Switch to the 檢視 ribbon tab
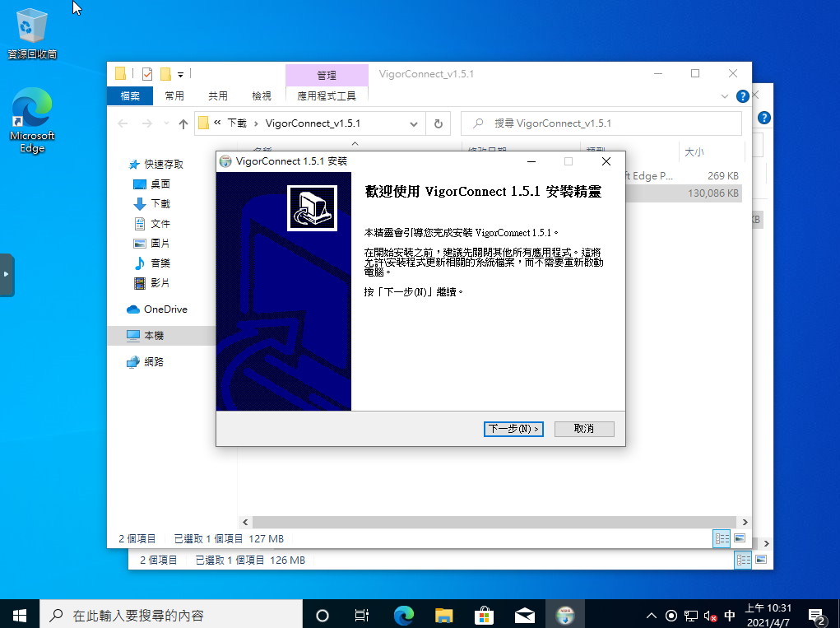This screenshot has width=840, height=628. click(x=262, y=96)
